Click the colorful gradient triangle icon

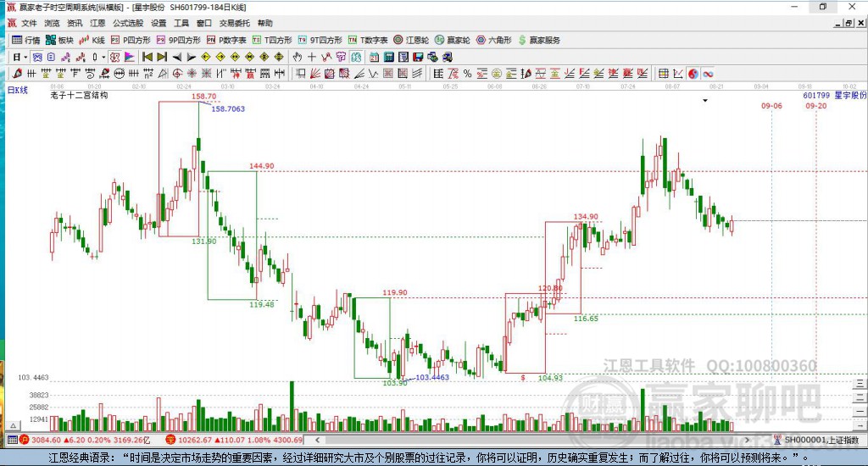coord(130,57)
